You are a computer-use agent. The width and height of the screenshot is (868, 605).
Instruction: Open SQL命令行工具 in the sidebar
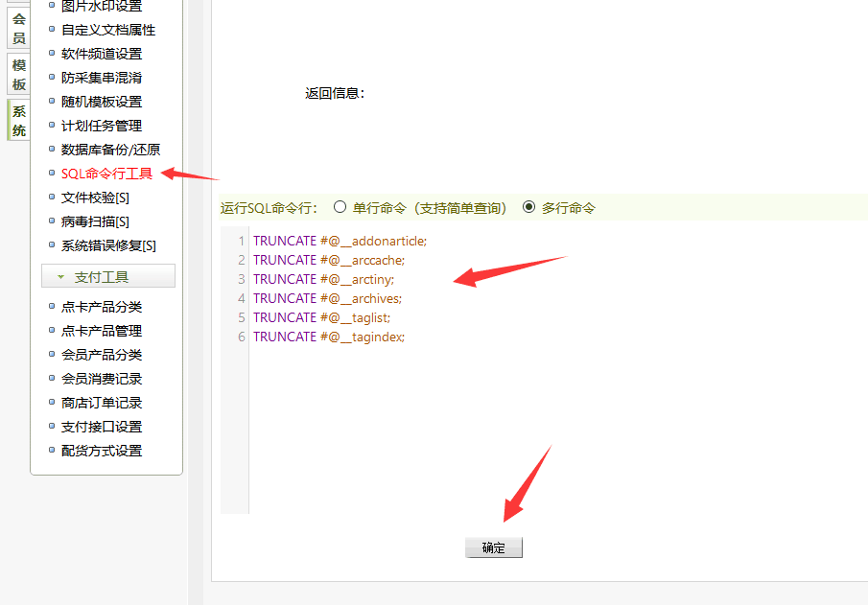pos(106,174)
